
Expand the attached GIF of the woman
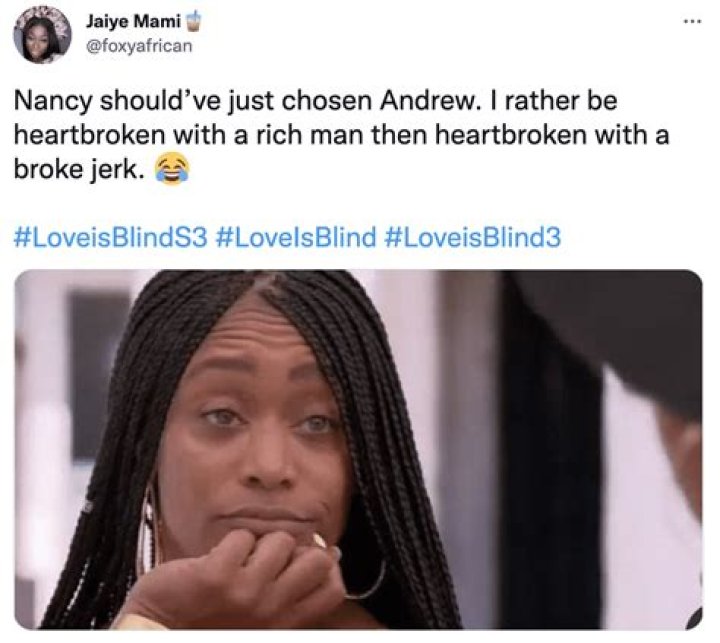pos(358,449)
